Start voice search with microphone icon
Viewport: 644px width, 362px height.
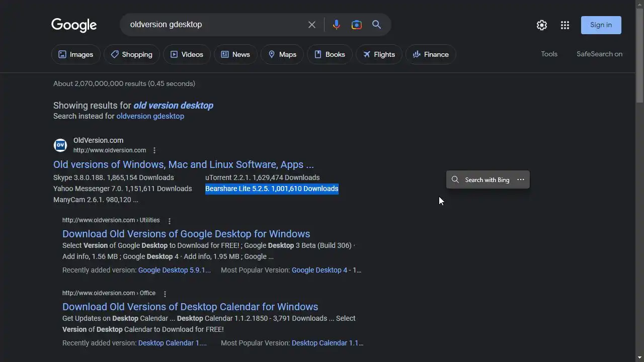click(x=336, y=25)
